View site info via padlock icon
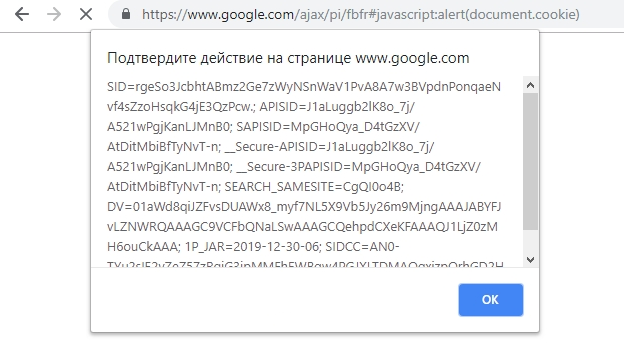Viewport: 624px width, 361px height. click(126, 14)
